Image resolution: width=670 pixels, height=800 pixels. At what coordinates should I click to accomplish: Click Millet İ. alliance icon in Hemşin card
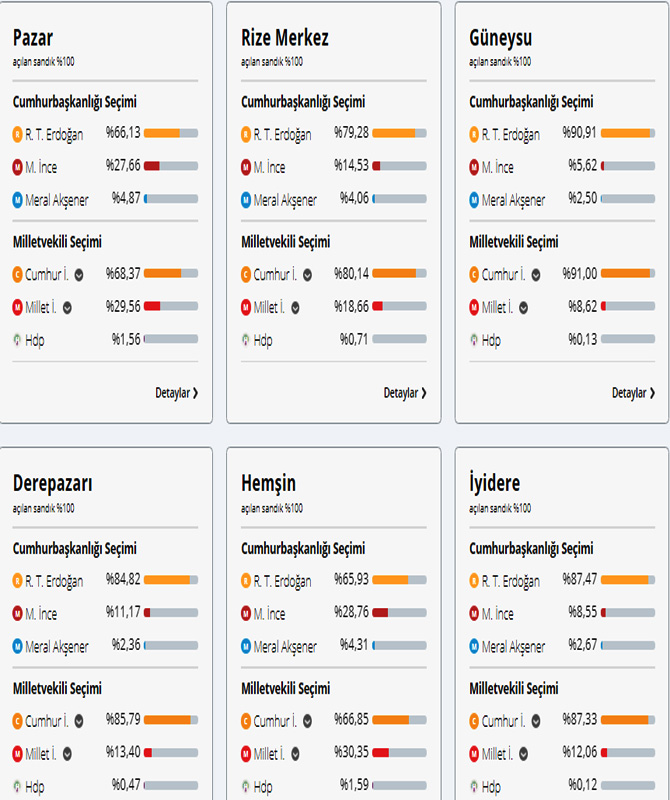(x=246, y=753)
